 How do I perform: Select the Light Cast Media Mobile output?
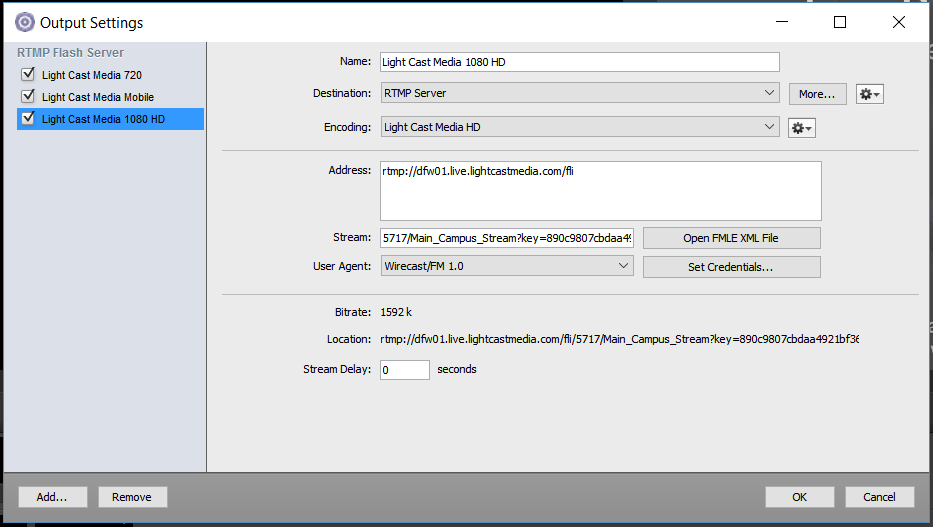pyautogui.click(x=98, y=97)
